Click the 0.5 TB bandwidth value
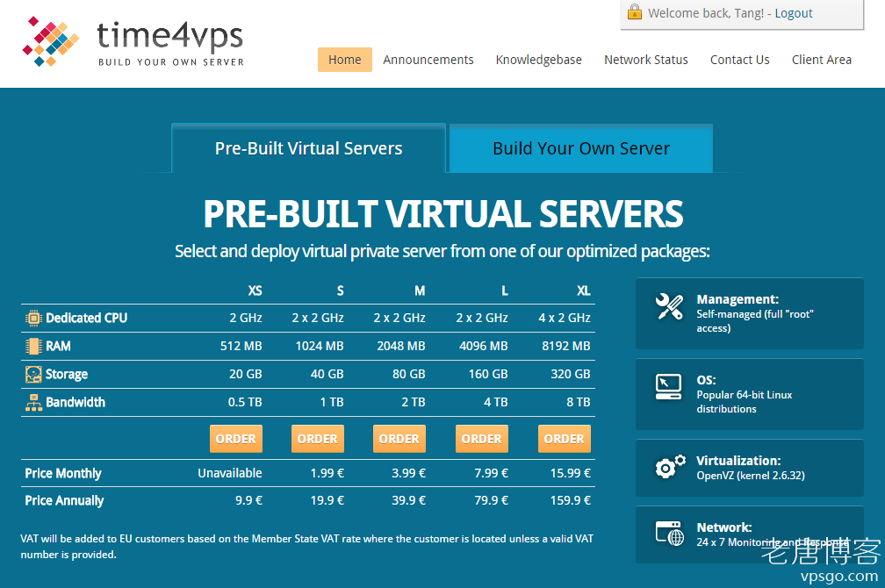Screen dimensions: 885x588 pos(245,402)
